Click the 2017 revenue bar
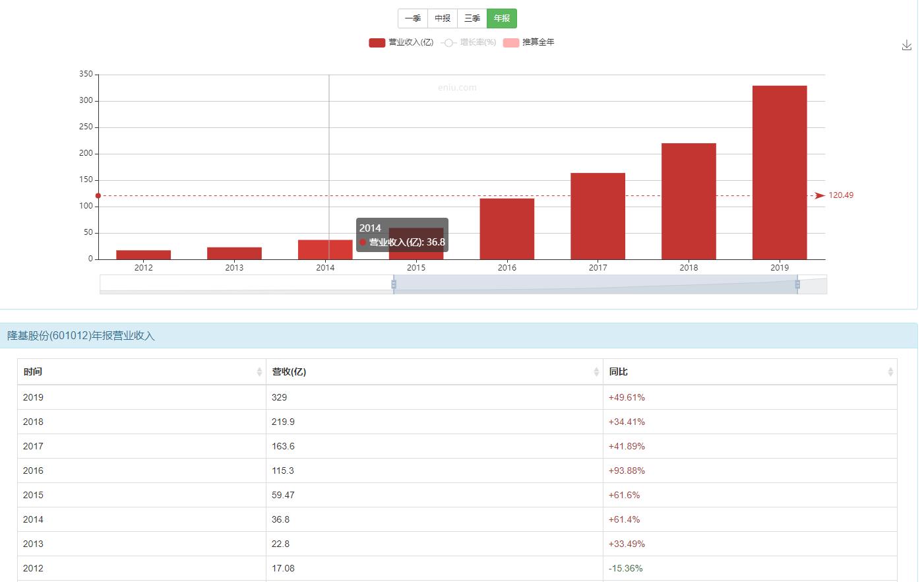This screenshot has width=924, height=582. point(598,216)
